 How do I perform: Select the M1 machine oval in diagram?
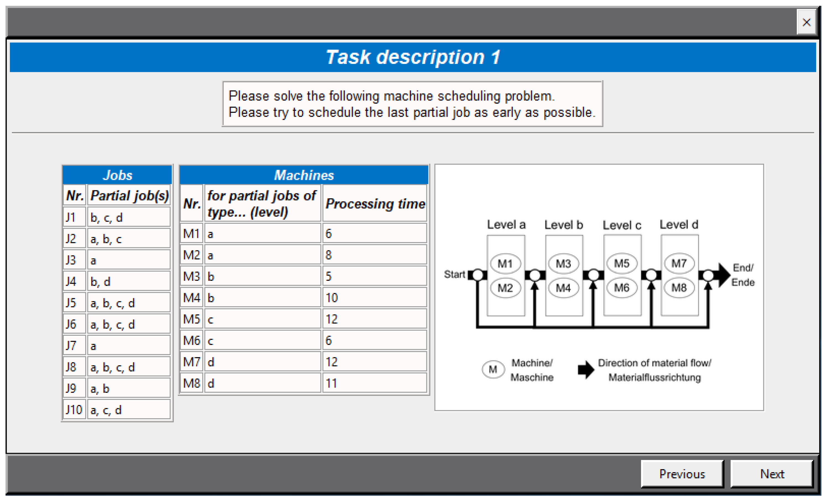click(x=505, y=264)
